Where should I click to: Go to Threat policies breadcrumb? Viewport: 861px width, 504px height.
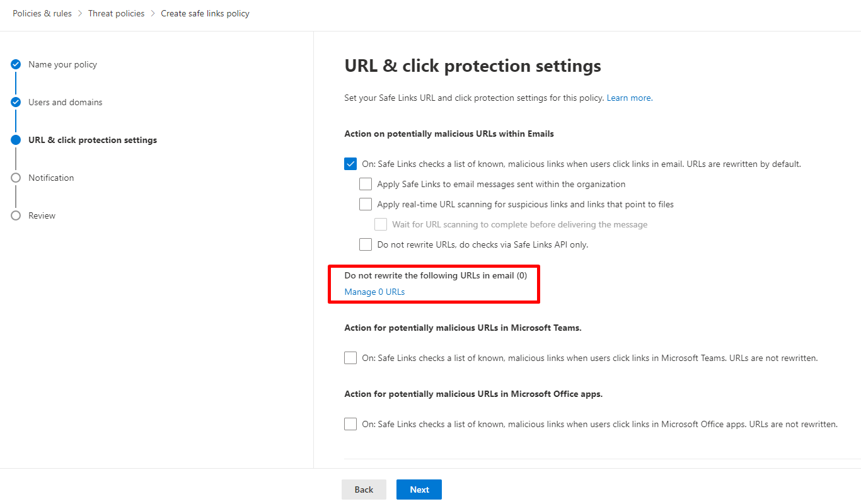[x=116, y=13]
